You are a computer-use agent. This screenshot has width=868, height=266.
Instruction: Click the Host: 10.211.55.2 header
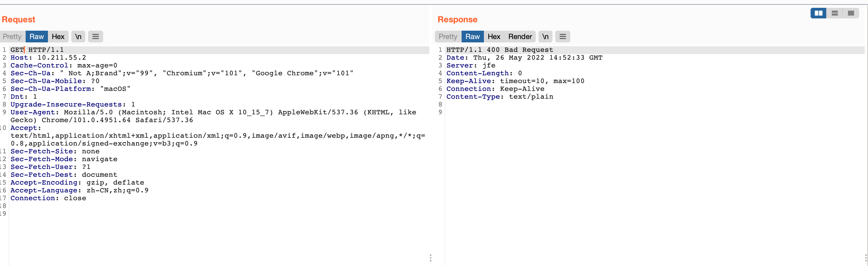tap(48, 58)
